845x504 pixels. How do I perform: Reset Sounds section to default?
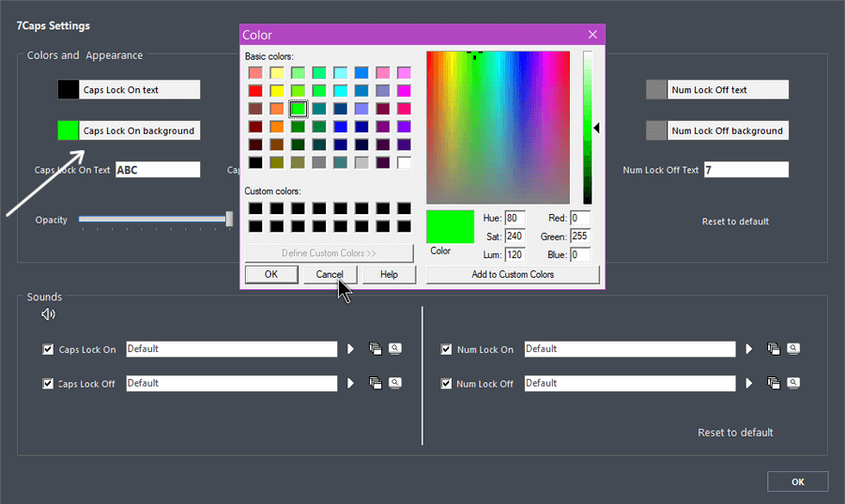(x=735, y=433)
